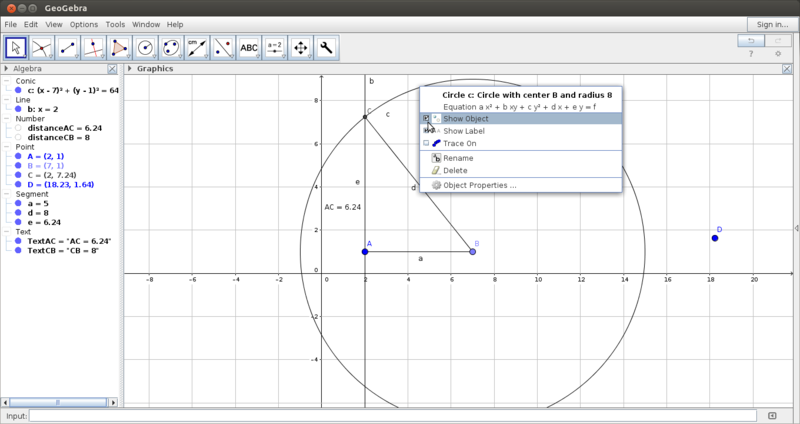Click Algebra scrollbar left arrow

(5, 403)
